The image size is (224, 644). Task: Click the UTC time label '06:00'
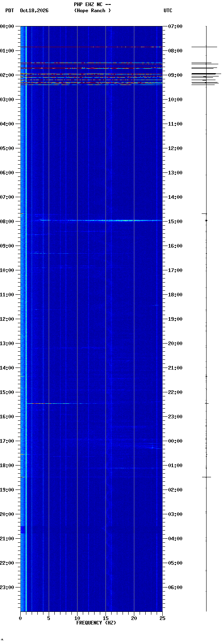click(x=175, y=587)
